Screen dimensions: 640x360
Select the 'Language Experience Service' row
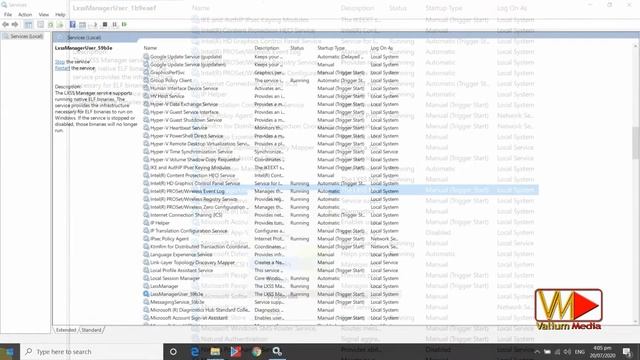tap(271, 254)
